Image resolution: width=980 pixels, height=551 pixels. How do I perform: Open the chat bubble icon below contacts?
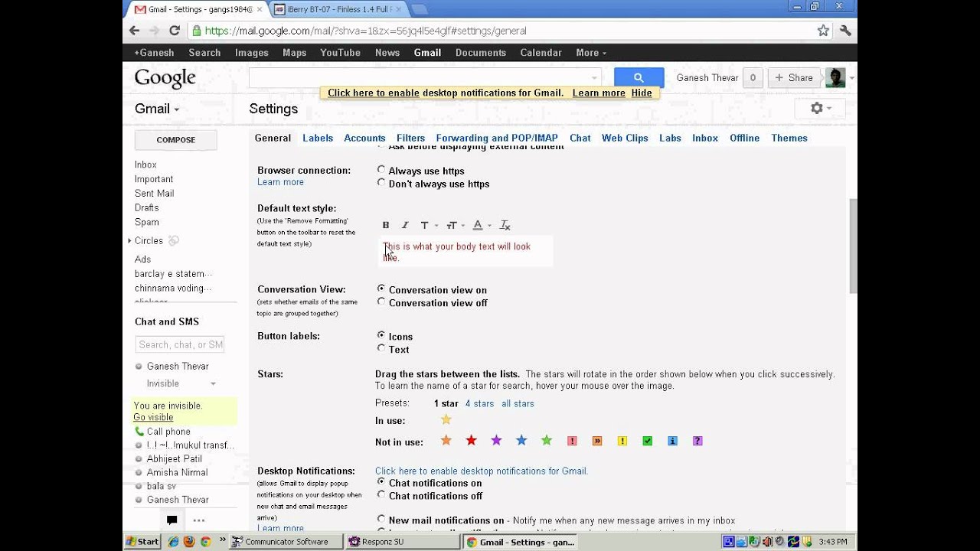coord(172,520)
